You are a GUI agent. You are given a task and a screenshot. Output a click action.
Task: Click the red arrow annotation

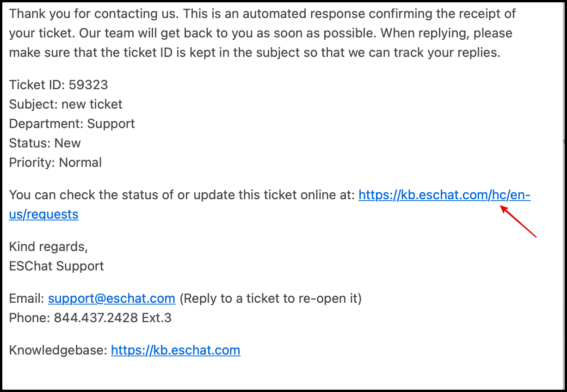tap(518, 222)
